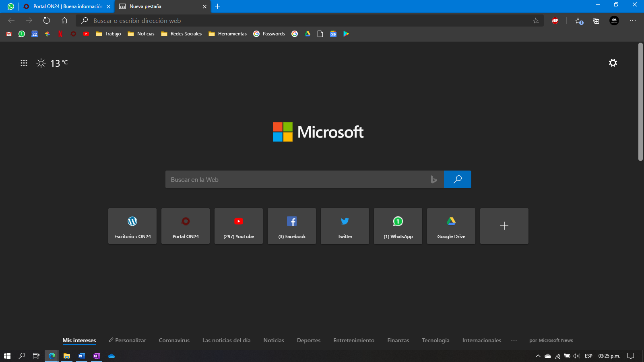Select Las noticias del día tab

[227, 340]
